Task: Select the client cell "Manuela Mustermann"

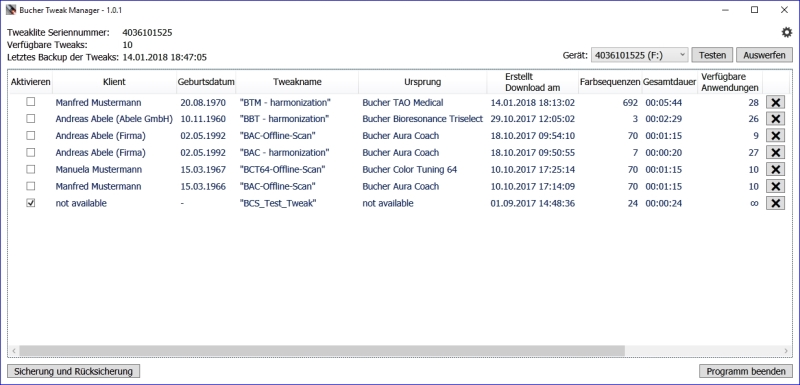Action: [x=98, y=169]
